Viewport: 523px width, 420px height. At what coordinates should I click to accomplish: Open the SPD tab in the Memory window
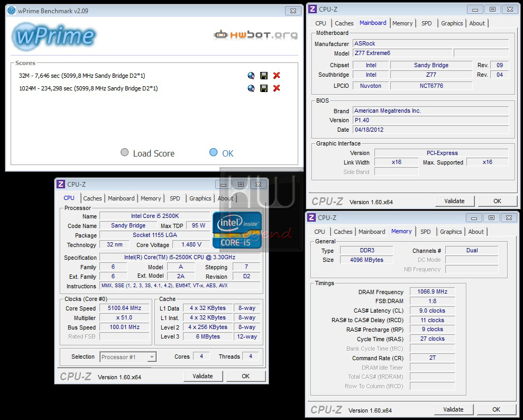click(426, 232)
